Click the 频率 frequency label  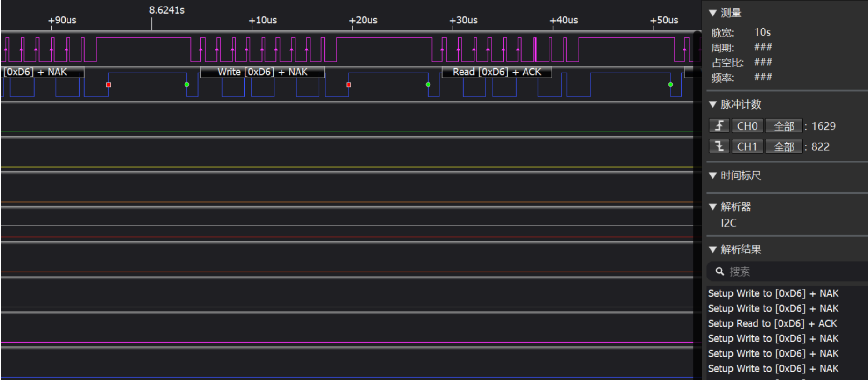click(722, 78)
